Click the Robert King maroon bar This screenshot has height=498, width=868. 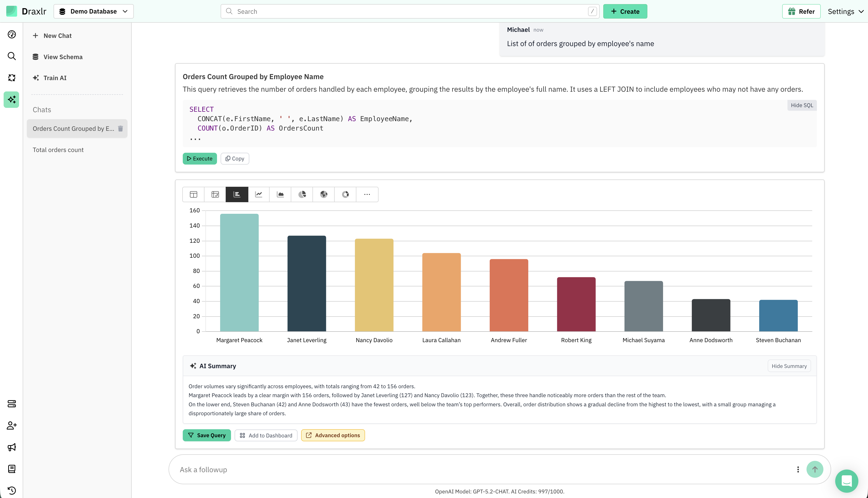point(576,304)
